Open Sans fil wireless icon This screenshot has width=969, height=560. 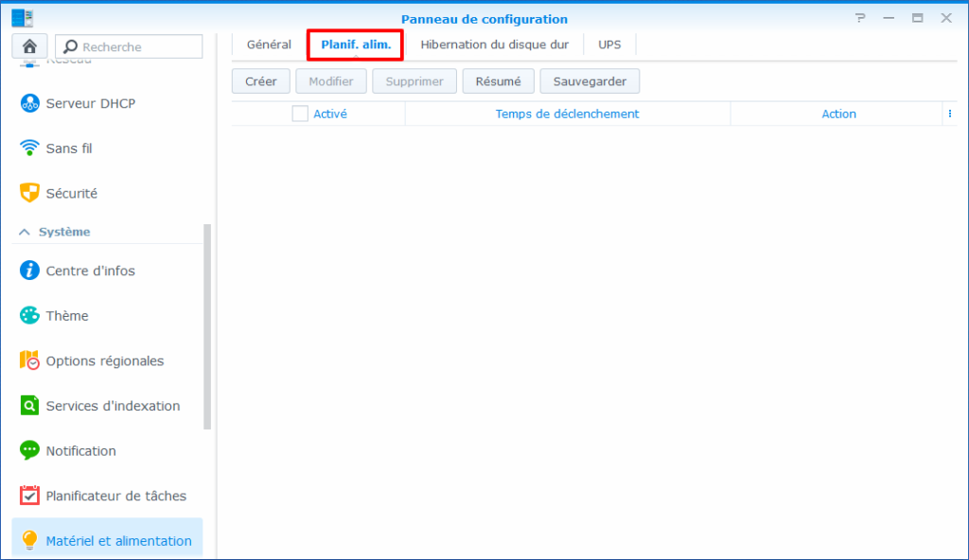[30, 149]
